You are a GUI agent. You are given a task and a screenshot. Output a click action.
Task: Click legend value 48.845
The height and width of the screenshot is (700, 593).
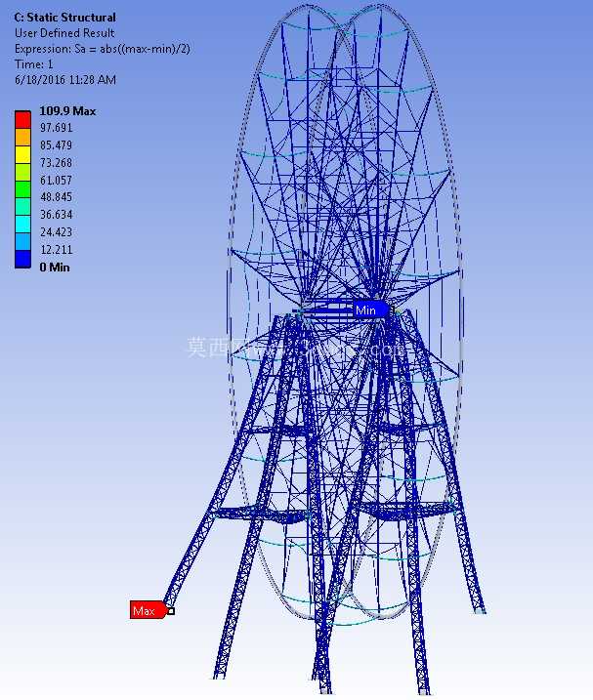pyautogui.click(x=56, y=197)
